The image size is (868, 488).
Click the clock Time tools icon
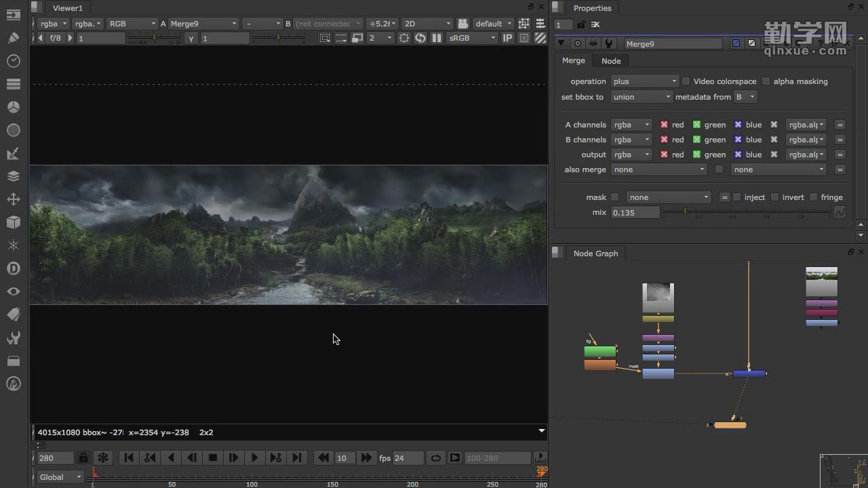coord(14,61)
